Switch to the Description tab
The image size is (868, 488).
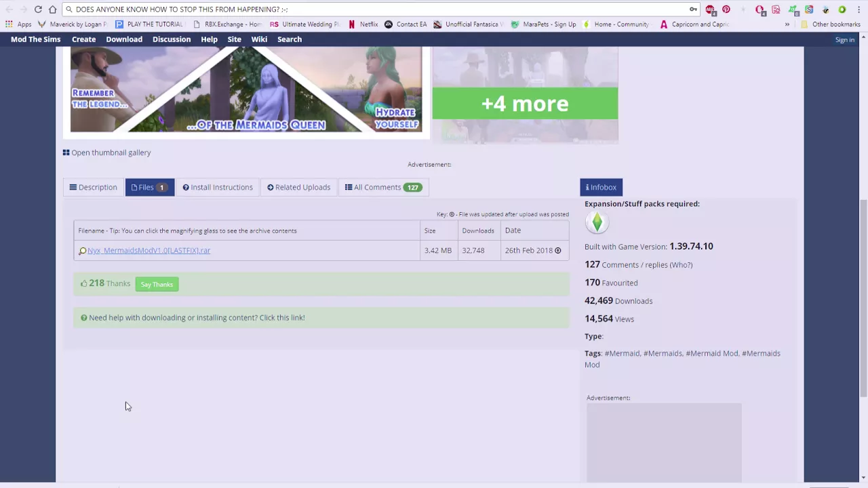[x=93, y=187]
